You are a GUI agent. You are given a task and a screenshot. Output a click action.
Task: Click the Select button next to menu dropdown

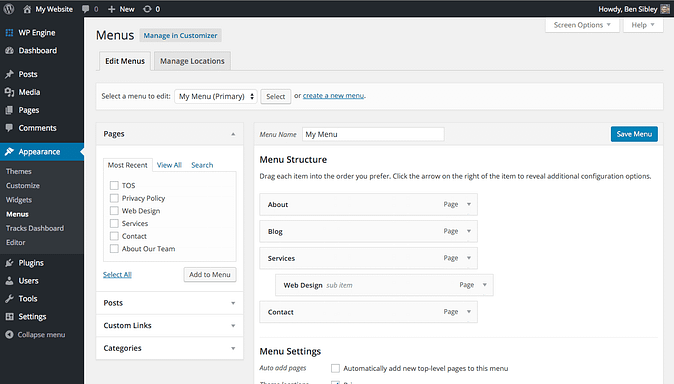point(276,96)
